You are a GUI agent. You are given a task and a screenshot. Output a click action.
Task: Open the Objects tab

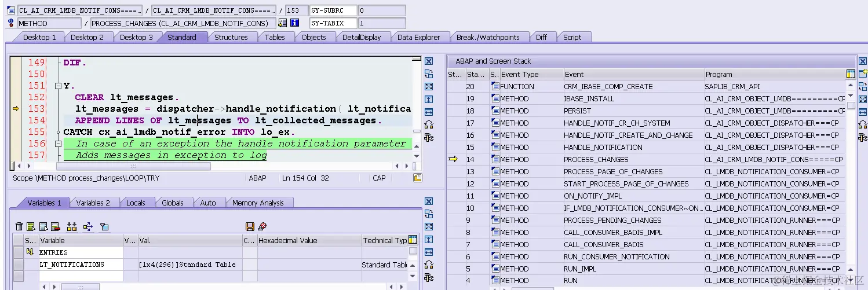coord(313,37)
